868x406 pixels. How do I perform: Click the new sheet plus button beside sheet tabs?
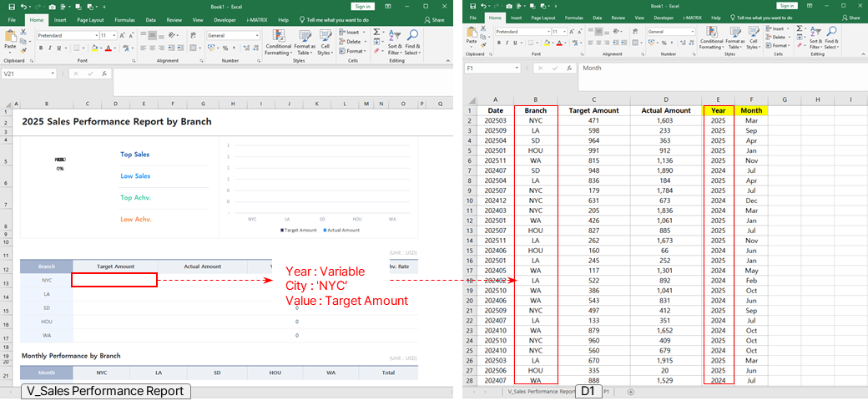coord(631,391)
